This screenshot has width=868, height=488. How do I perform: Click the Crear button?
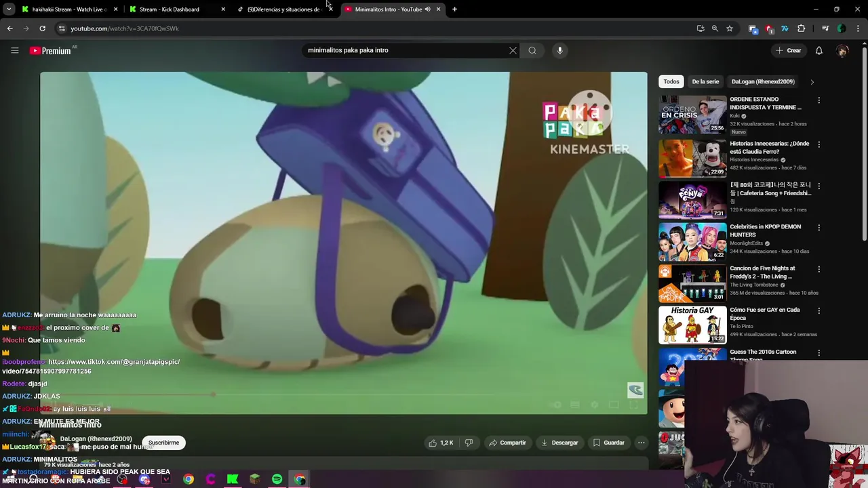point(789,50)
